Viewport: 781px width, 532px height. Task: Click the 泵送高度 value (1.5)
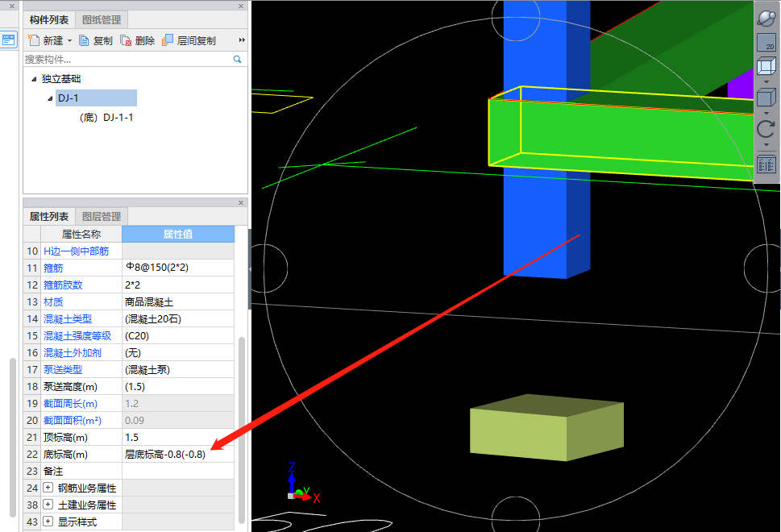[x=178, y=387]
